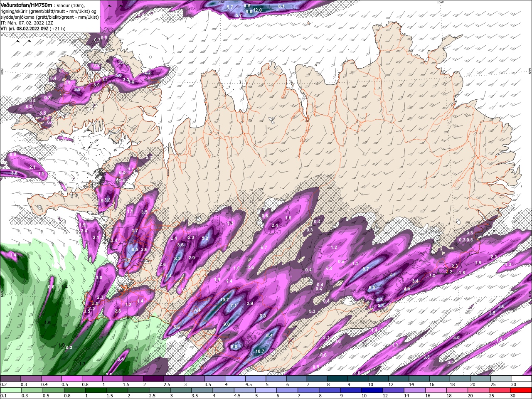The width and height of the screenshot is (532, 399).
Task: Click the 6.8 precipitation value
Action: (x=372, y=287)
